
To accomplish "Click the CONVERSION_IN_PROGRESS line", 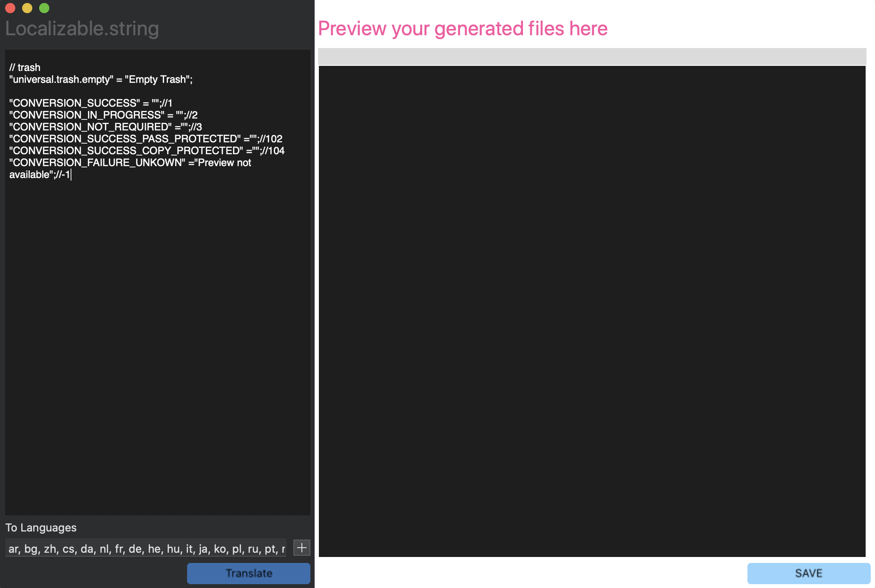I will (103, 115).
